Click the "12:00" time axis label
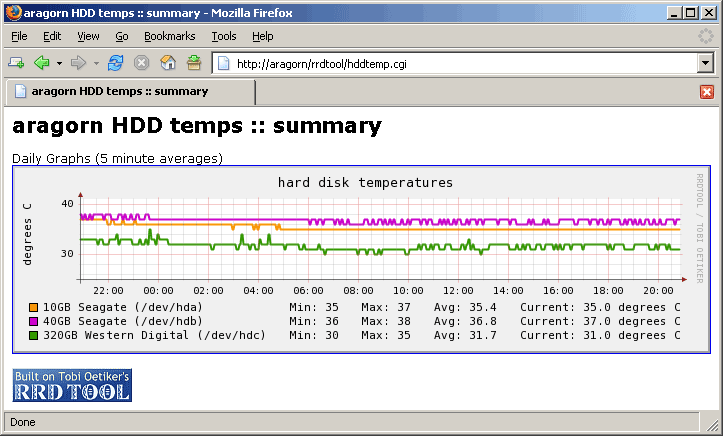 coord(458,291)
